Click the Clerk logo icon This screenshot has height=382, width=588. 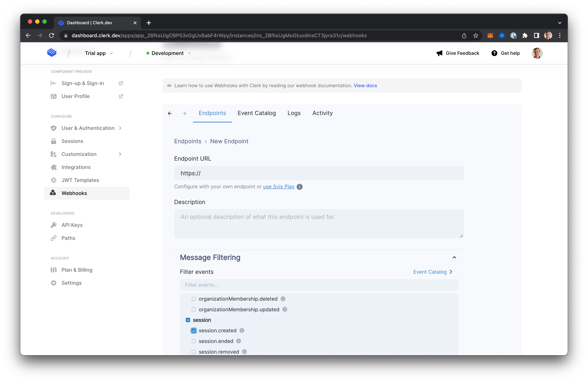coord(52,53)
